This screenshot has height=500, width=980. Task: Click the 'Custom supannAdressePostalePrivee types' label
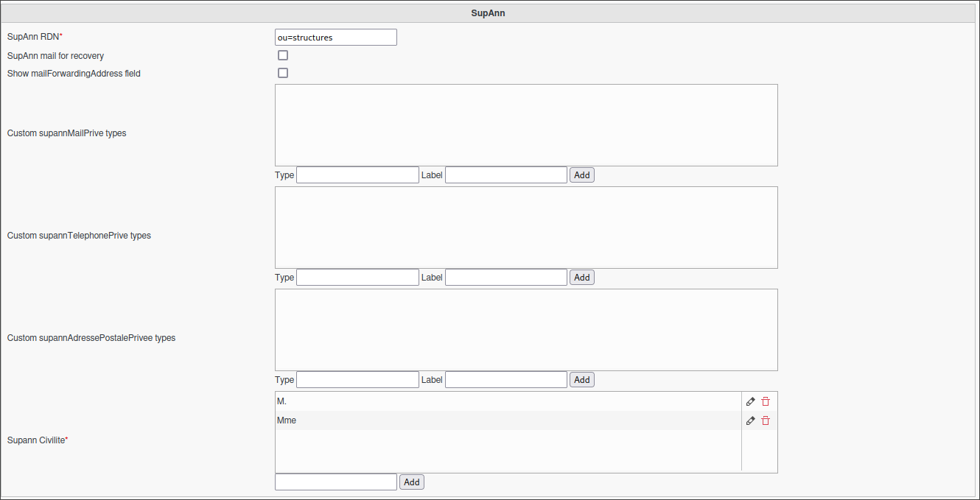[91, 338]
